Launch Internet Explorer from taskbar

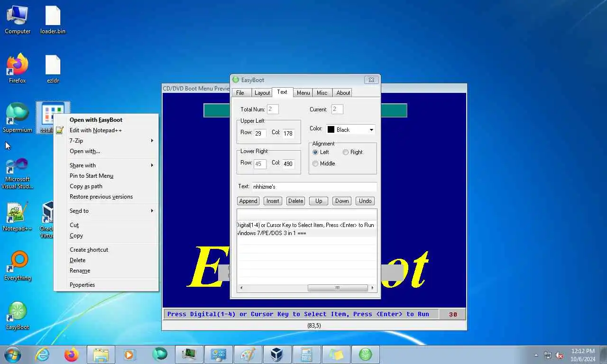42,355
